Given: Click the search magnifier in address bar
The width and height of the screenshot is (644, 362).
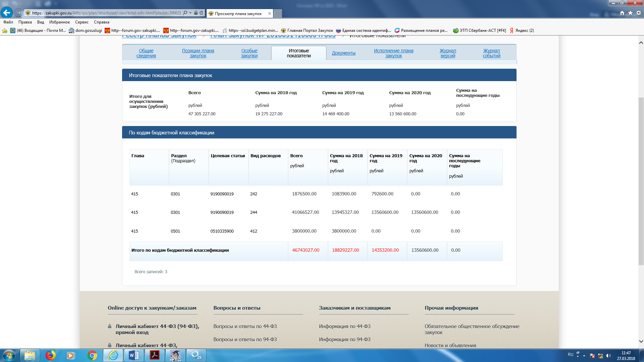Looking at the screenshot, I should pos(185,13).
